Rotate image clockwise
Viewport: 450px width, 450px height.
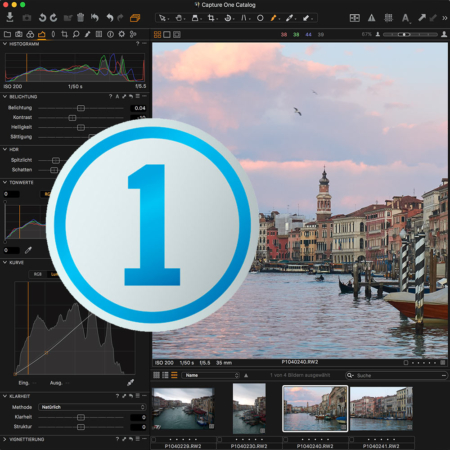coord(54,17)
